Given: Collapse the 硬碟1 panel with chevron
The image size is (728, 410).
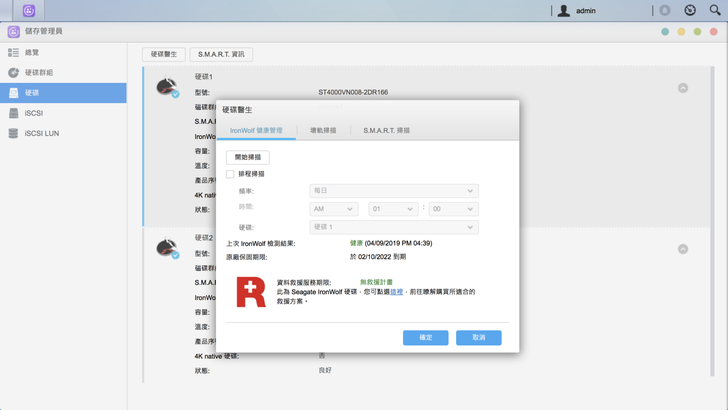Looking at the screenshot, I should tap(683, 88).
